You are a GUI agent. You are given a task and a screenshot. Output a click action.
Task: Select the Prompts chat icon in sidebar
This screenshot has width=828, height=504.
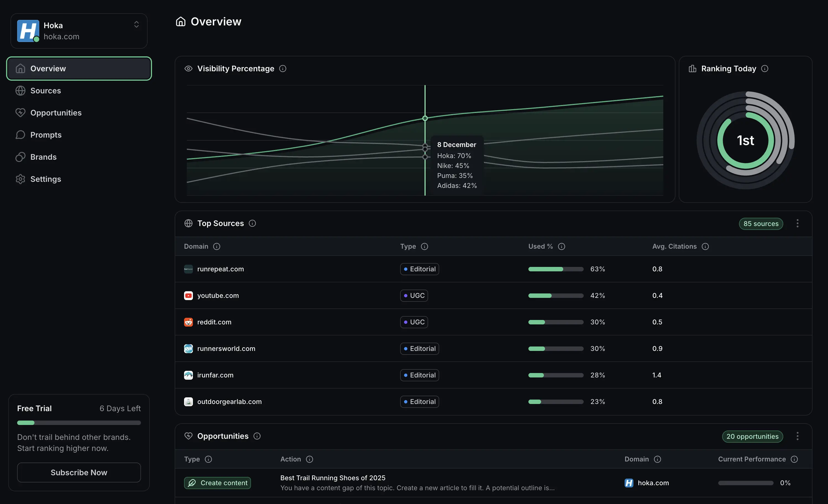[x=20, y=135]
